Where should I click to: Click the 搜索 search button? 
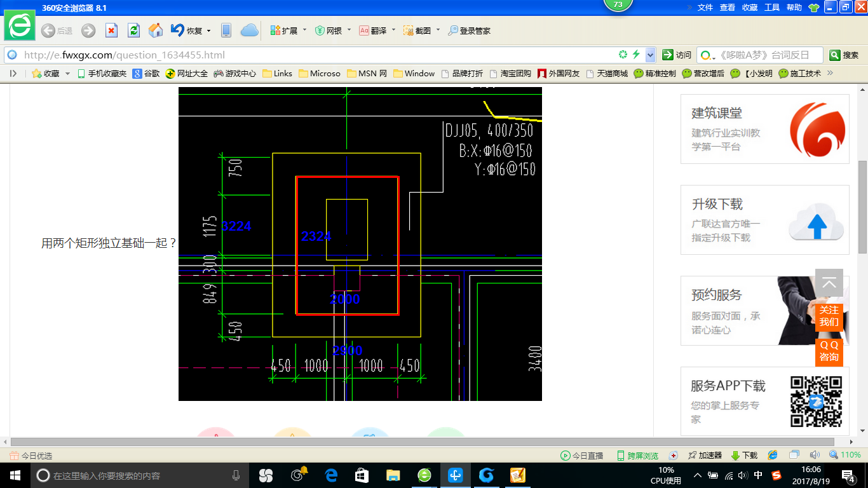[x=844, y=55]
